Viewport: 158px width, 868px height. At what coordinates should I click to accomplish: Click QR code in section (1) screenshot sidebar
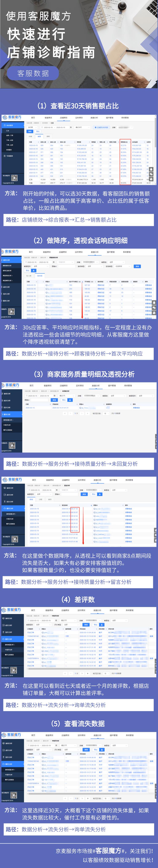pos(15,178)
